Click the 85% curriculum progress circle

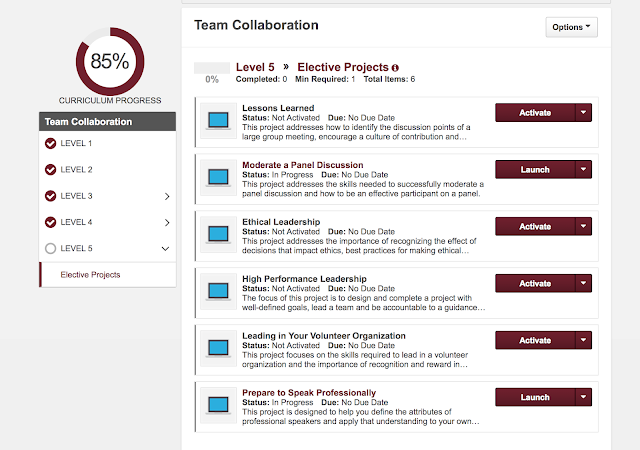109,62
